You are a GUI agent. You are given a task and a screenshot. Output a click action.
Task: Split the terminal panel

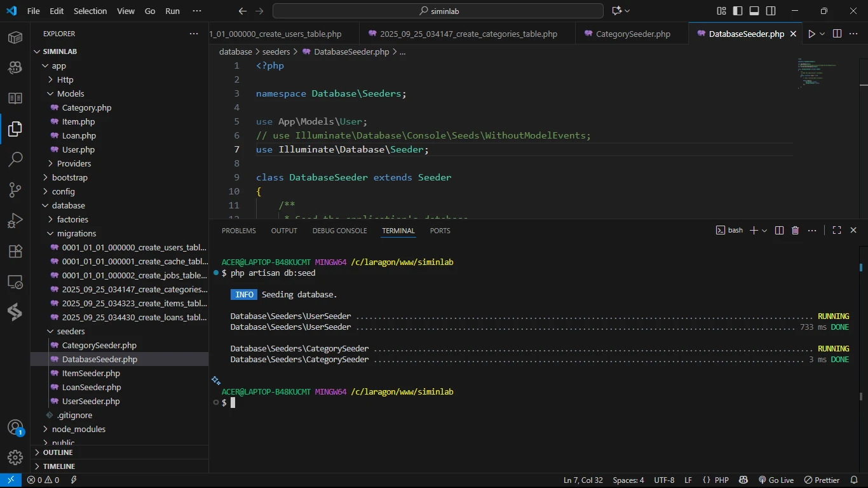[x=779, y=231]
